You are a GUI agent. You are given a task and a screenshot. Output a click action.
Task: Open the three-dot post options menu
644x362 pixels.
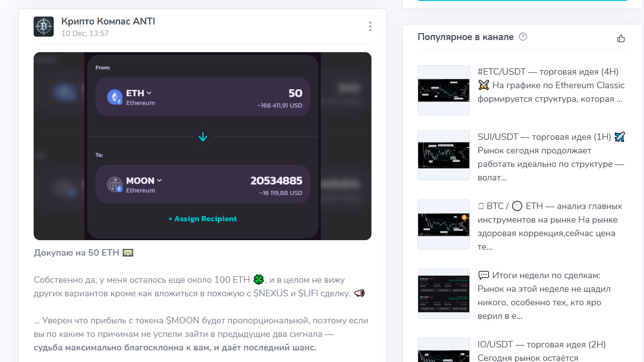[370, 27]
